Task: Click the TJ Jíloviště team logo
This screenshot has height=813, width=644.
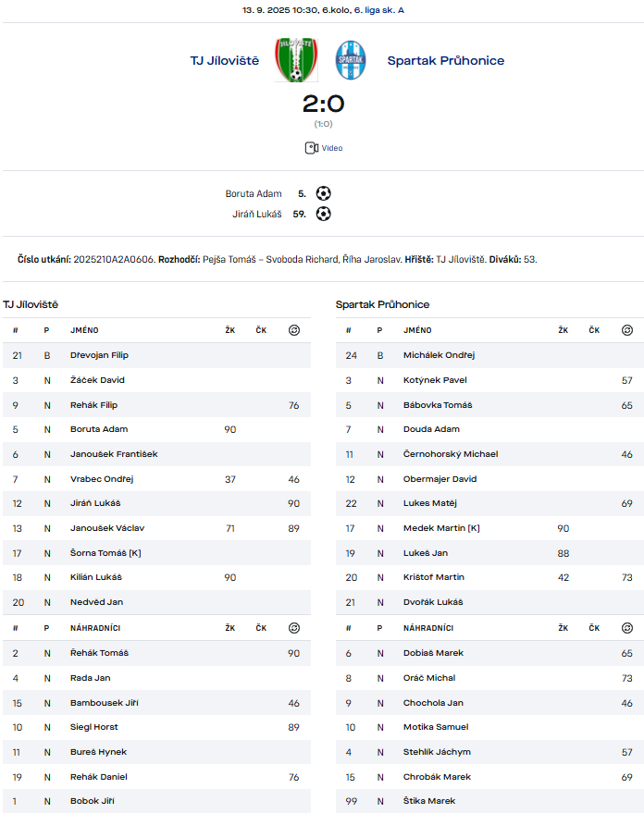Action: click(x=295, y=60)
